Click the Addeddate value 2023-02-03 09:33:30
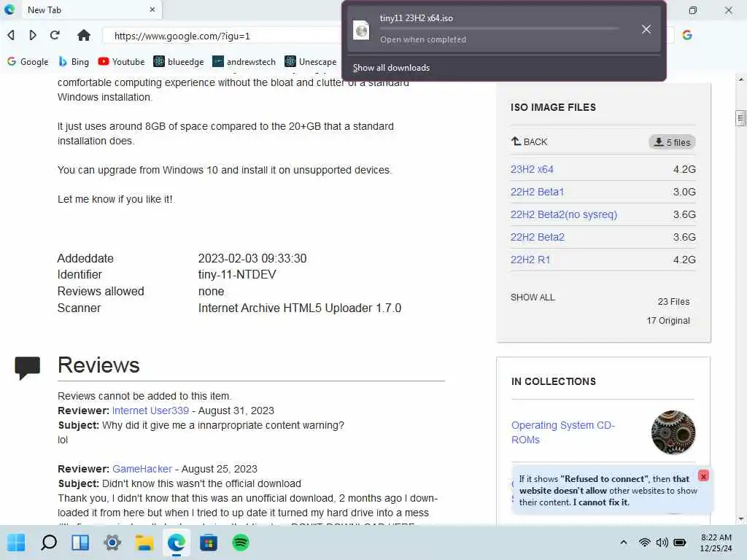Screen dimensions: 747x560 [x=252, y=258]
